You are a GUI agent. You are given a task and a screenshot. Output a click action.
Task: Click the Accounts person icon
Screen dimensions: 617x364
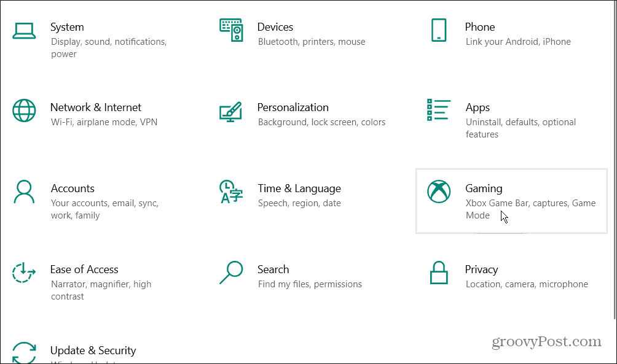(25, 192)
